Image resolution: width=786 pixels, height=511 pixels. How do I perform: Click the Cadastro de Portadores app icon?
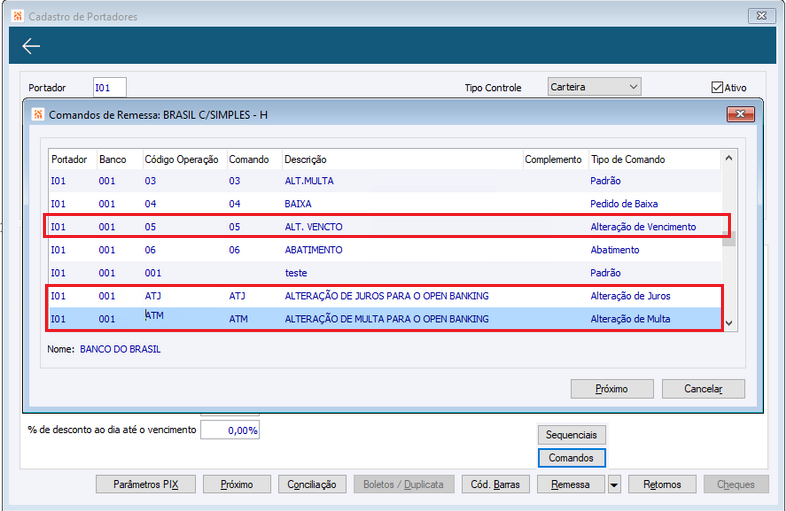(x=18, y=16)
